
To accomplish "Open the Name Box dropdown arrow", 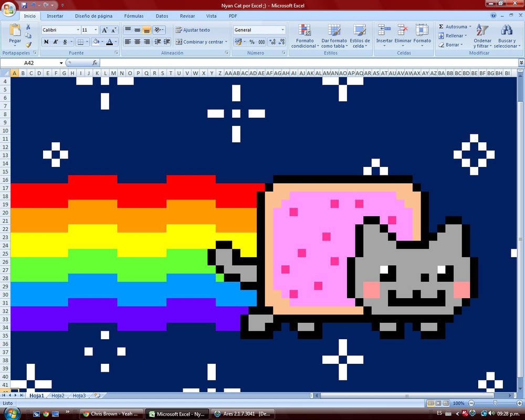I will 61,63.
